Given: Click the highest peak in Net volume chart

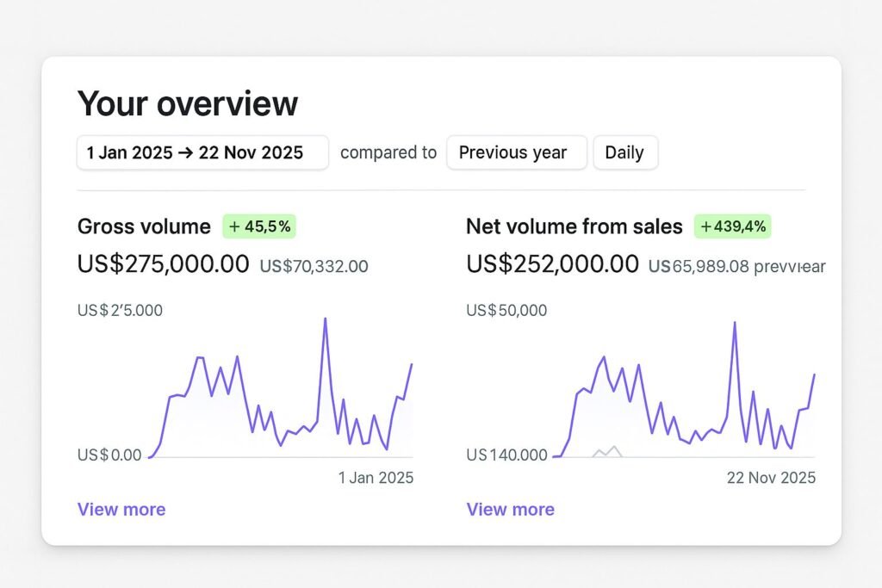Looking at the screenshot, I should 734,323.
